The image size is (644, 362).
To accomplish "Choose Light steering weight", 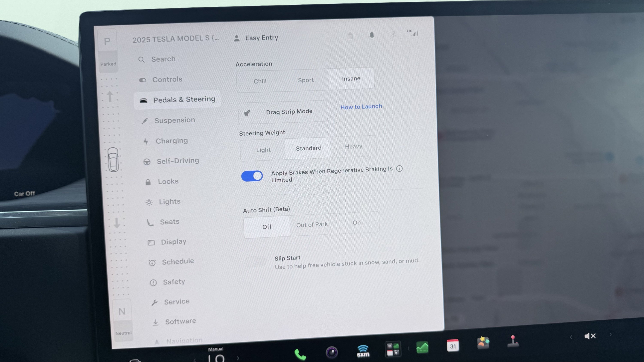I will click(x=263, y=150).
